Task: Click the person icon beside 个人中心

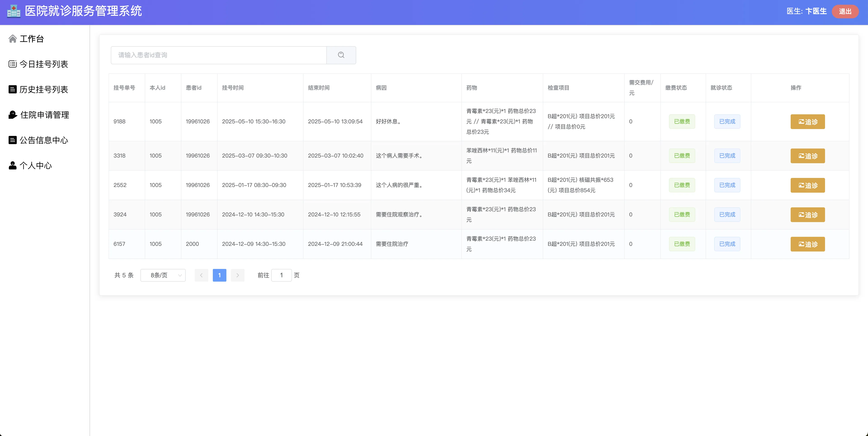Action: [12, 165]
